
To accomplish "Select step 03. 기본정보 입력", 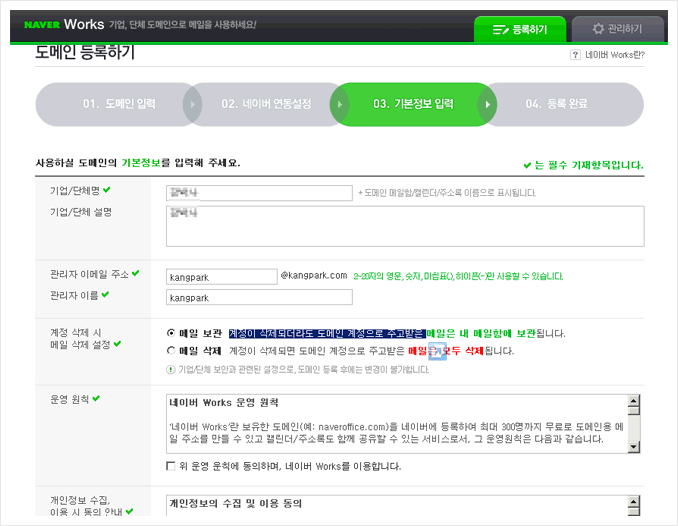I will pos(413,104).
